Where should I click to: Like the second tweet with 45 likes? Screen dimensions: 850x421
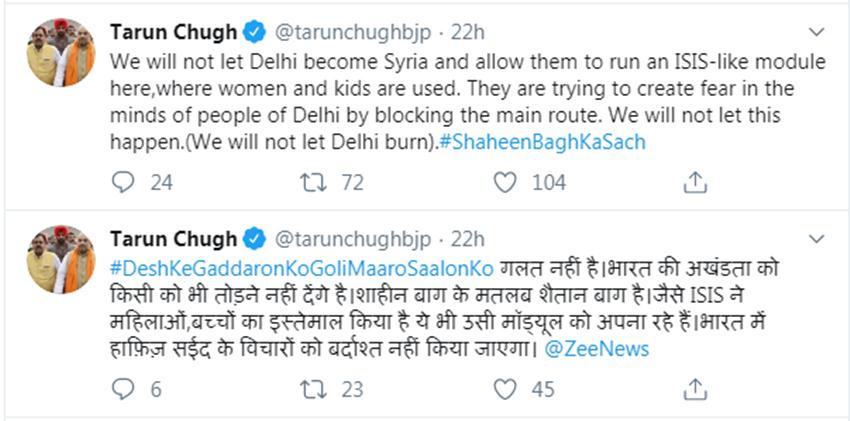pos(507,389)
